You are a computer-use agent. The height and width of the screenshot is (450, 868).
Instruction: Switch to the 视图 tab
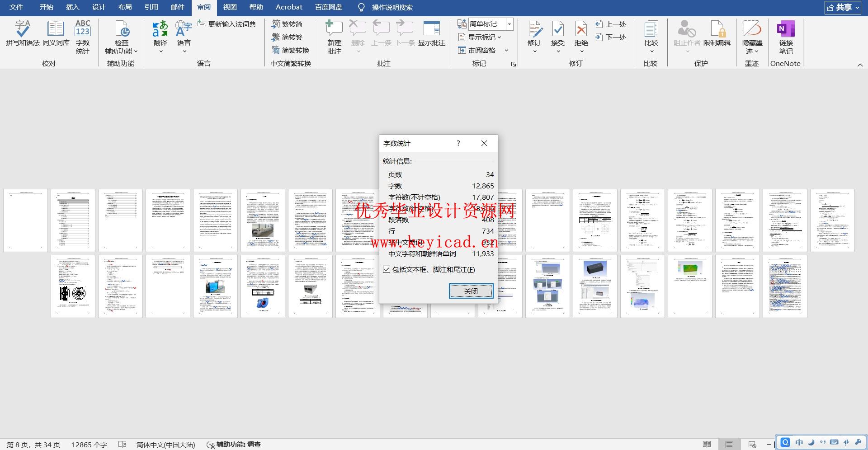pos(230,7)
